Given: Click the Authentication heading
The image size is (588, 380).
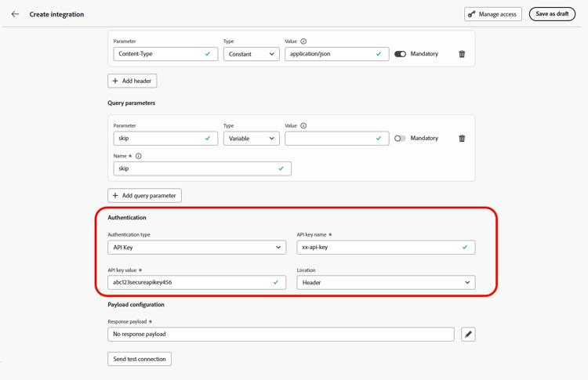Looking at the screenshot, I should pyautogui.click(x=127, y=218).
